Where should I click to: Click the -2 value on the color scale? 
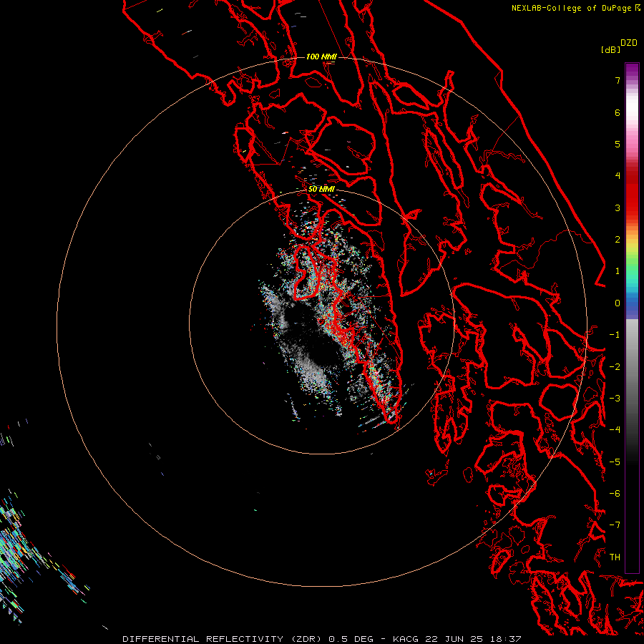point(615,367)
